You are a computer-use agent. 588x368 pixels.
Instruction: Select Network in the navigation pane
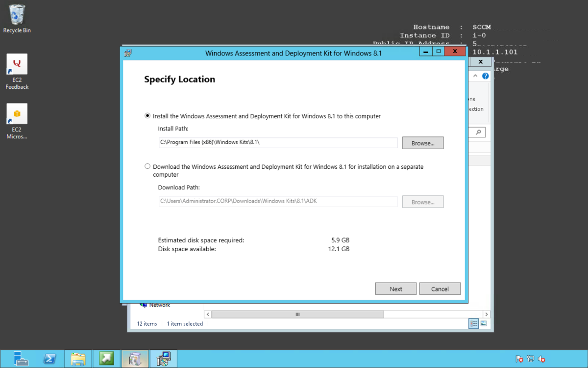click(159, 305)
